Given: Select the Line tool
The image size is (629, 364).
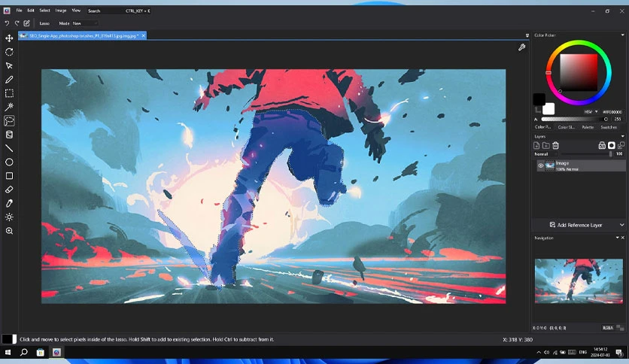Looking at the screenshot, I should (x=9, y=148).
